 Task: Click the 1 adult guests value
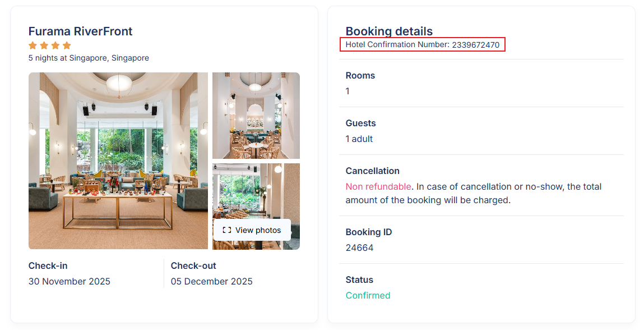point(359,139)
